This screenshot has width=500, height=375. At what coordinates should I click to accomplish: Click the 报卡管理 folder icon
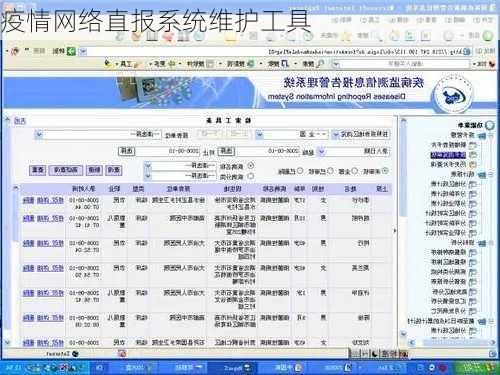pos(482,135)
